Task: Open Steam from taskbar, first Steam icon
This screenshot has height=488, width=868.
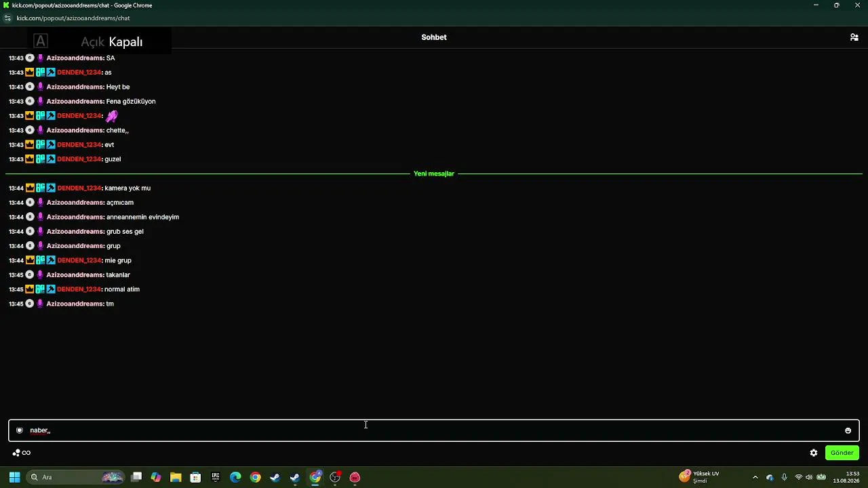Action: click(x=275, y=477)
